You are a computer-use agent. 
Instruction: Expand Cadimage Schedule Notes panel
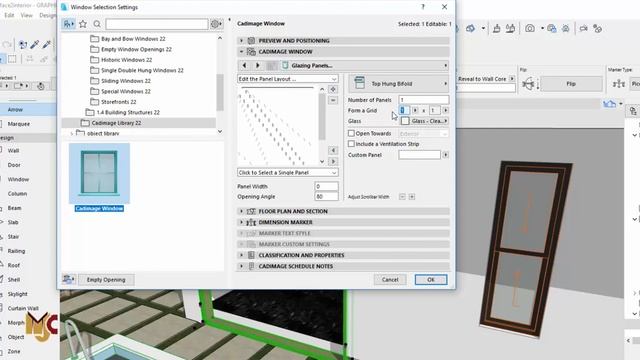pos(241,266)
